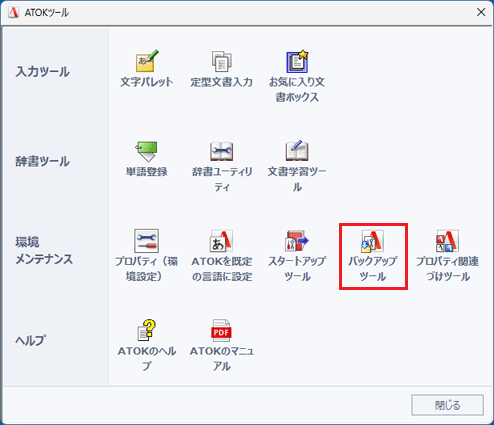The height and width of the screenshot is (425, 494).
Task: Click the ヘルプ category label
Action: [31, 340]
